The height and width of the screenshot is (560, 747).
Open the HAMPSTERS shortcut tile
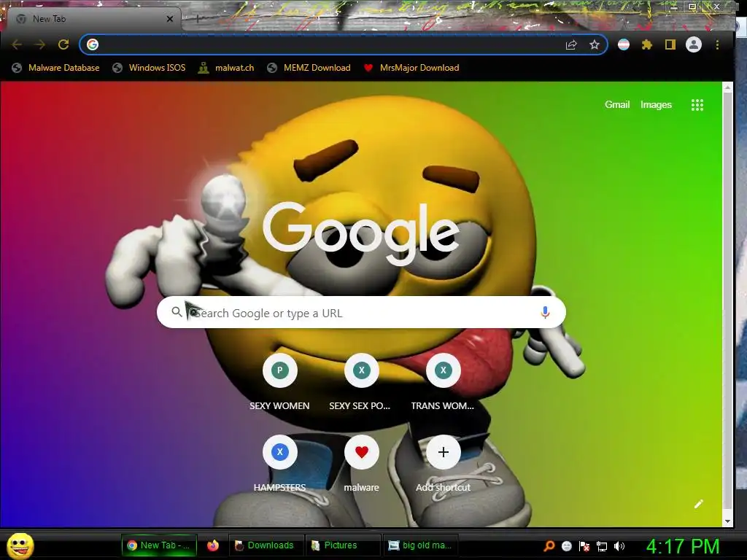point(279,464)
